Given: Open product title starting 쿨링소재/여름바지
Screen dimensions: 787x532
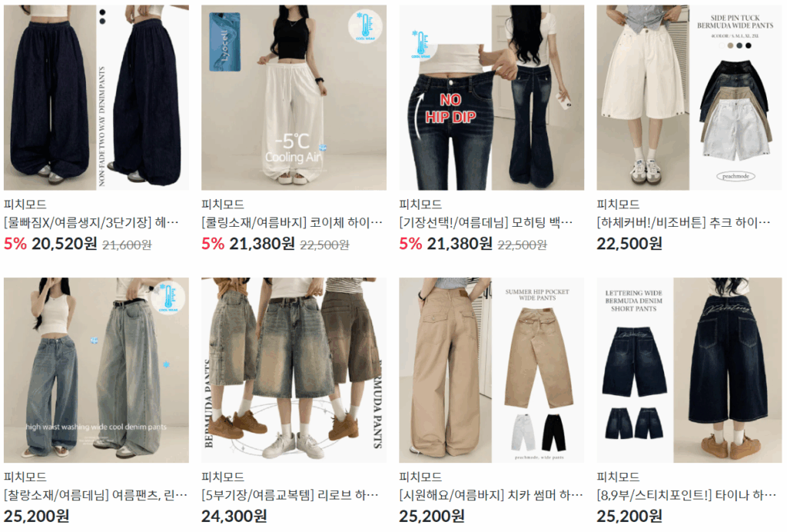Looking at the screenshot, I should tap(292, 222).
